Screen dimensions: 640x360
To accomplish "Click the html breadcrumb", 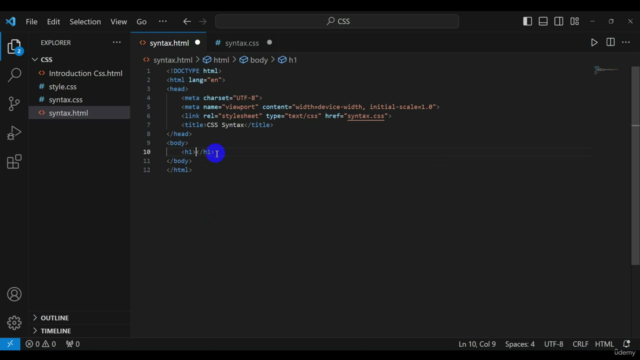I will pos(221,60).
